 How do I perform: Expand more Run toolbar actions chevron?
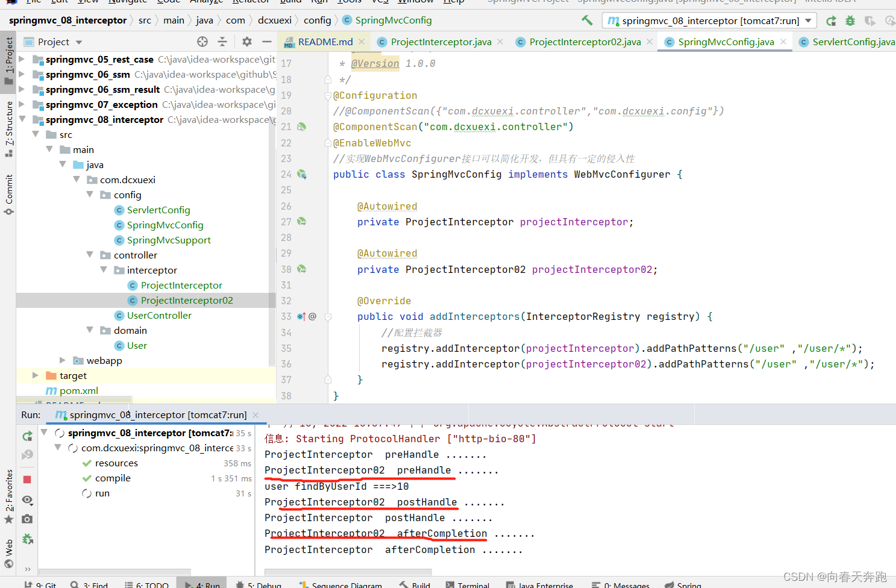coord(27,569)
